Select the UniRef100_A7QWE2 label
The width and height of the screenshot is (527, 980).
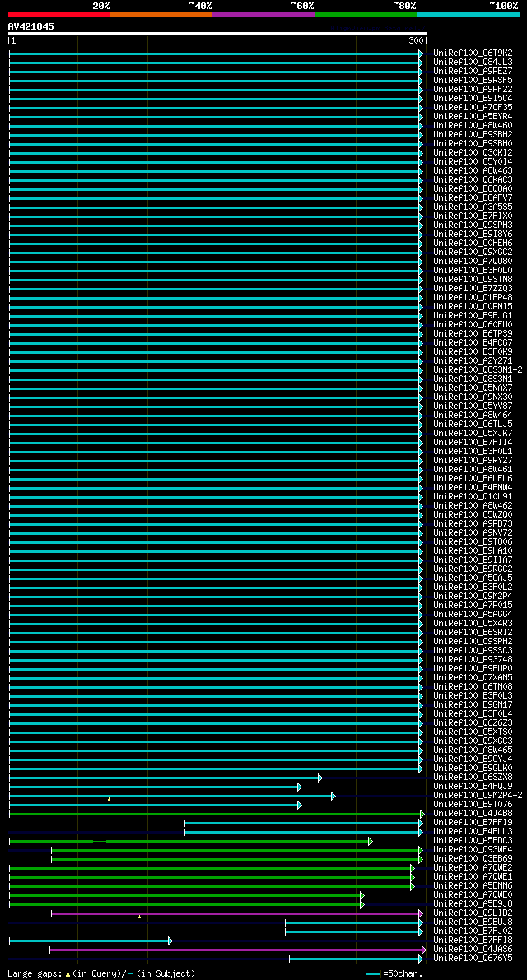[473, 868]
